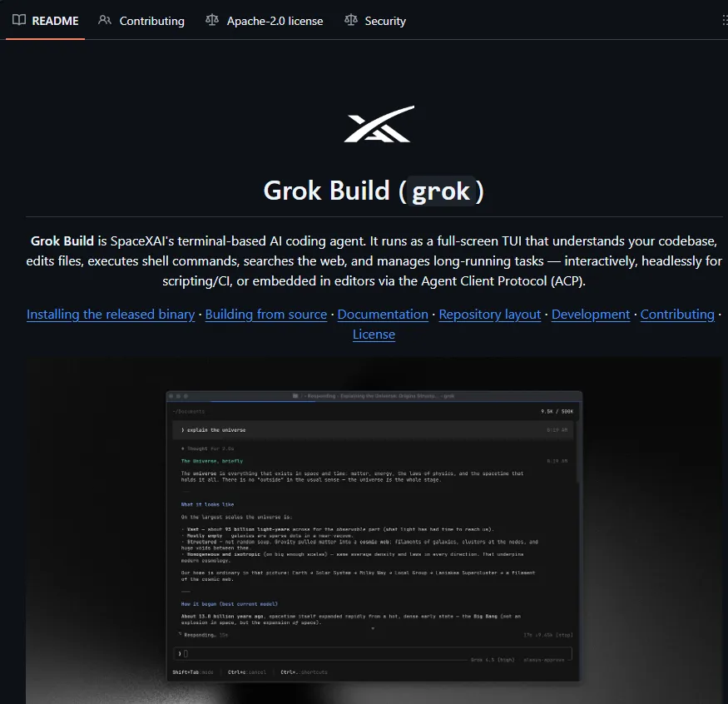Image resolution: width=728 pixels, height=704 pixels.
Task: Open the Apache-2.0 license tab
Action: [x=265, y=21]
